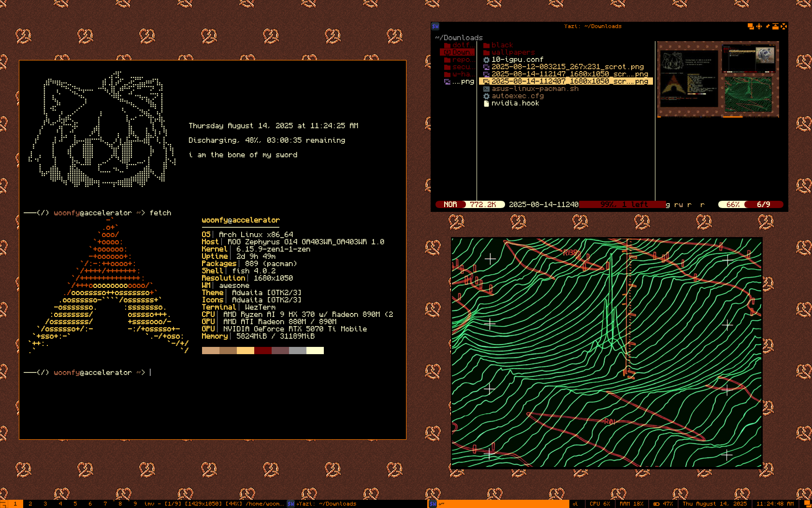The width and height of the screenshot is (812, 508).
Task: Switch to workspace tag 8
Action: click(120, 504)
